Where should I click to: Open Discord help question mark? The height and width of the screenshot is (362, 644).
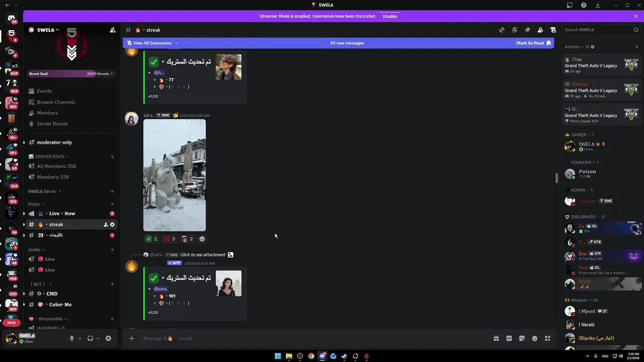(x=584, y=5)
